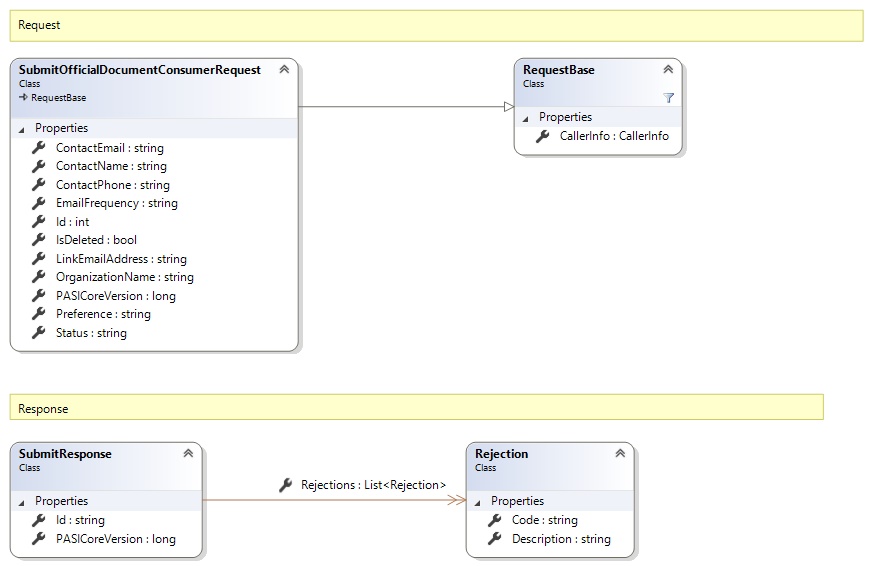Click wrench icon beside Code property
This screenshot has height=566, width=872.
(x=495, y=520)
